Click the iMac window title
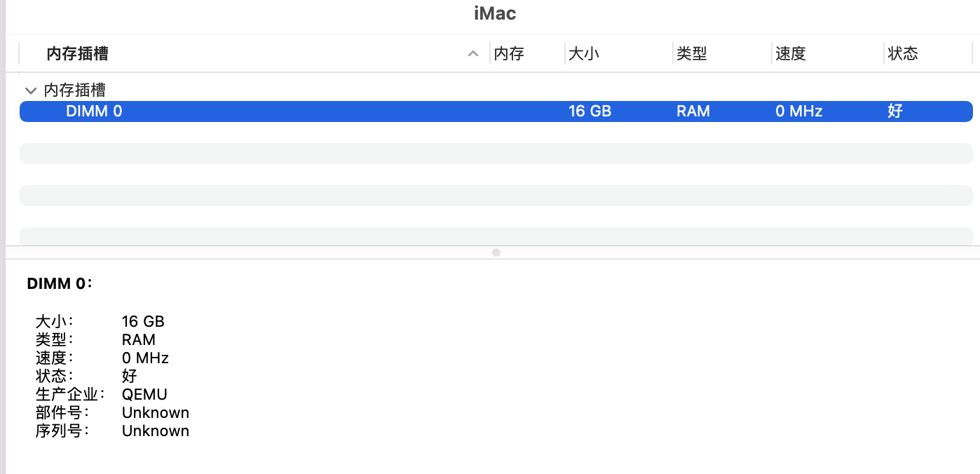Viewport: 980px width, 474px height. (495, 13)
